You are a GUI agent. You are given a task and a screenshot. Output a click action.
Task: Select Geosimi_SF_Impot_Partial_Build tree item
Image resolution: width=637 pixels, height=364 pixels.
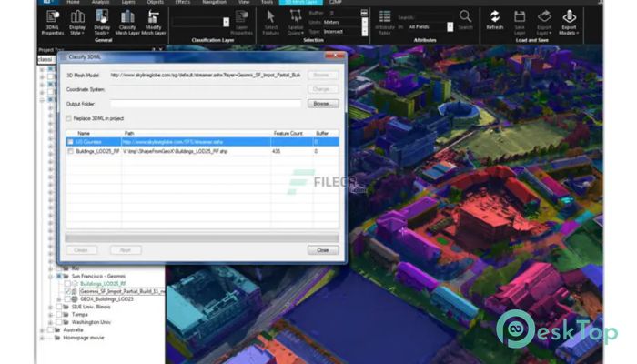tap(122, 291)
